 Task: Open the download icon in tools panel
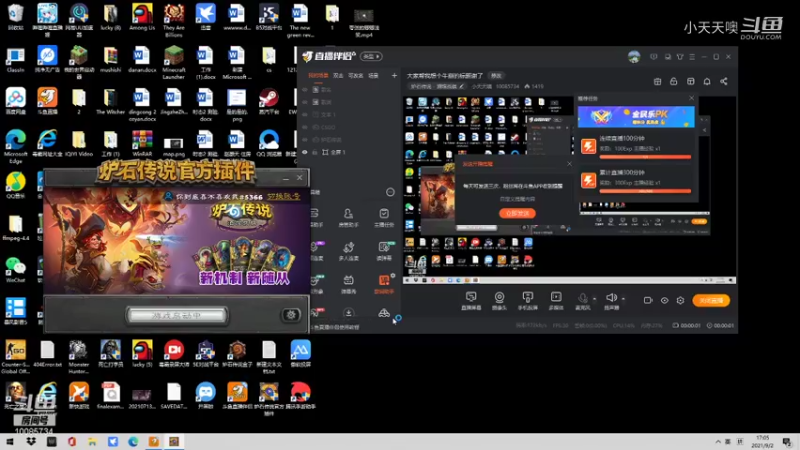pyautogui.click(x=348, y=313)
